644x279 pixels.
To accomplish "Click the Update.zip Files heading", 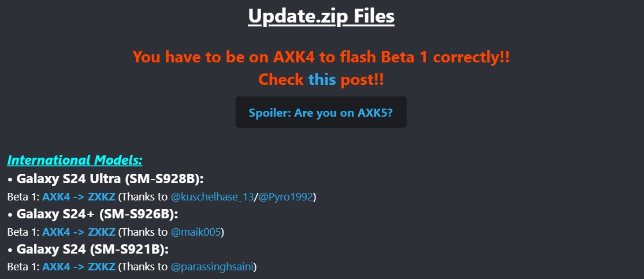I will [321, 16].
